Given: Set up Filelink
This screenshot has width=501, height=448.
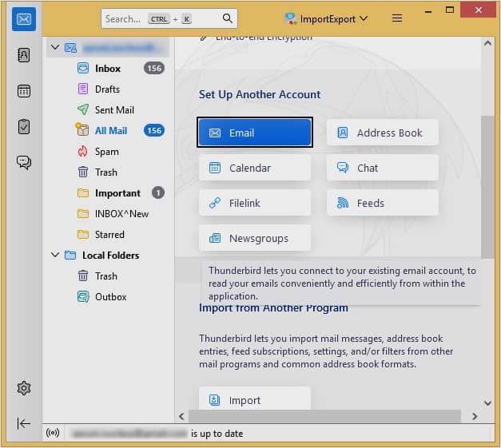Looking at the screenshot, I should point(255,203).
